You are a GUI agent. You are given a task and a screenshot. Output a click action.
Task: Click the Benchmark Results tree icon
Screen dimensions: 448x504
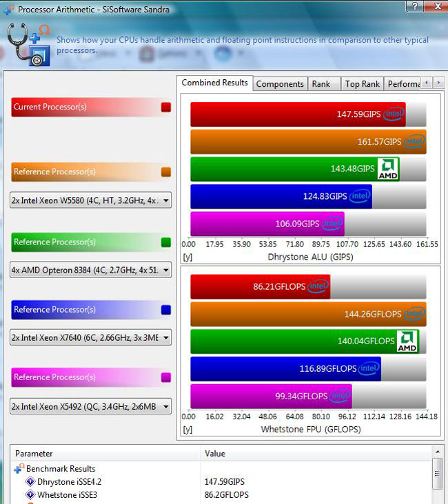(19, 468)
